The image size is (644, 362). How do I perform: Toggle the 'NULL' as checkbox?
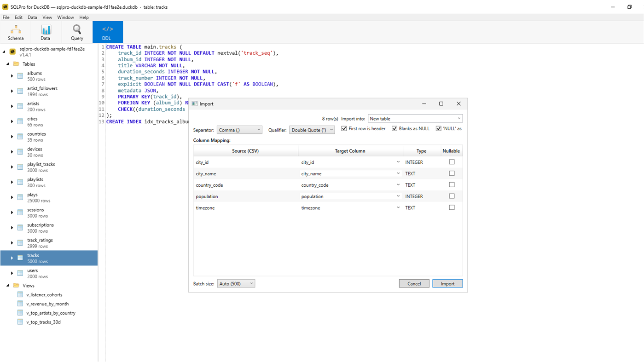click(439, 129)
